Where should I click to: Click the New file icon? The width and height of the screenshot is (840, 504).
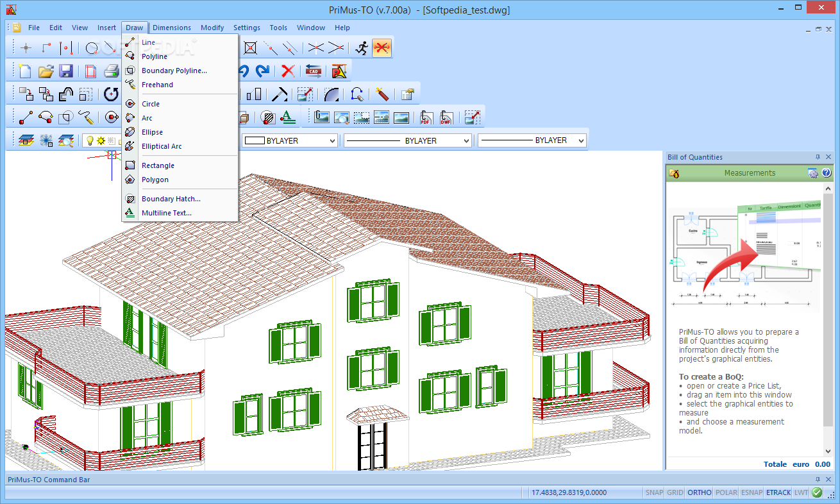(25, 71)
